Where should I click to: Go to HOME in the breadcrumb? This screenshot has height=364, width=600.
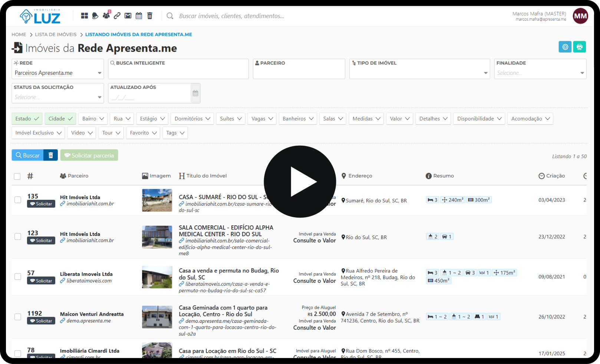click(x=19, y=34)
